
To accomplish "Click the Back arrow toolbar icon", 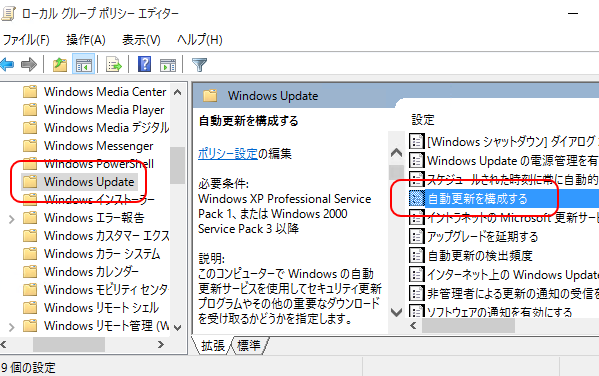I will (7, 65).
